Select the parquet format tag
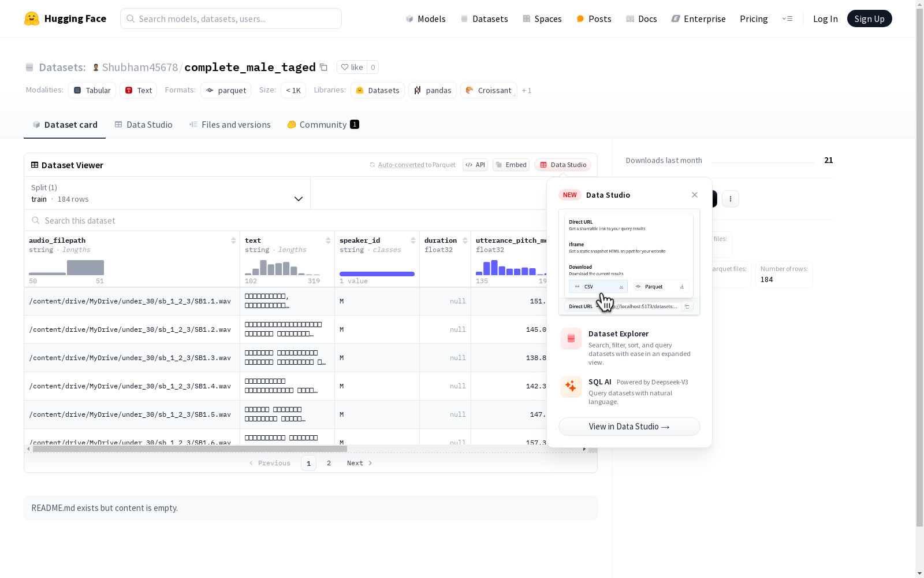This screenshot has height=578, width=924. 226,90
